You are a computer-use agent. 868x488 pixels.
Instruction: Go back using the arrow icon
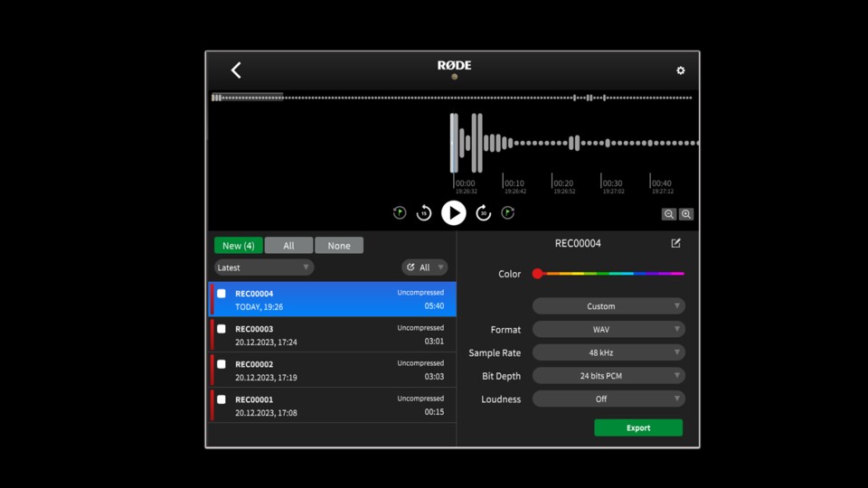pos(236,70)
